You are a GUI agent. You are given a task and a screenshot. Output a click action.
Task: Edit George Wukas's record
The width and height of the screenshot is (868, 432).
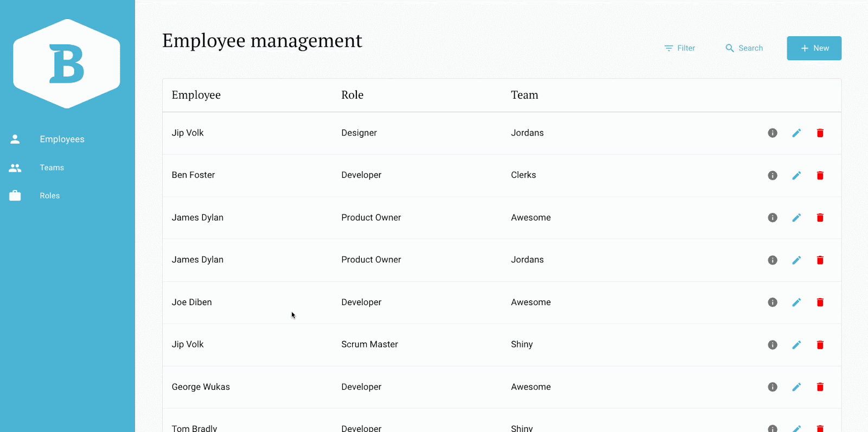796,387
